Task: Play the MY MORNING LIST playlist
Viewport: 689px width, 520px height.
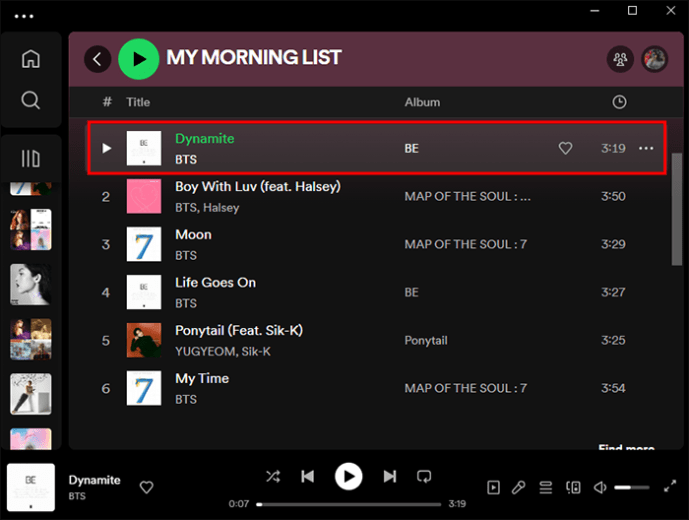Action: [139, 59]
